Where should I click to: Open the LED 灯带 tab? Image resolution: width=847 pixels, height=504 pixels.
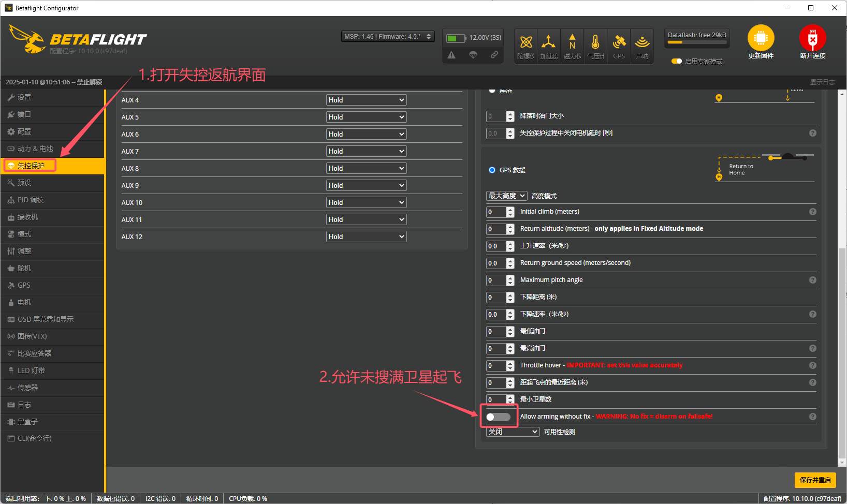click(52, 370)
